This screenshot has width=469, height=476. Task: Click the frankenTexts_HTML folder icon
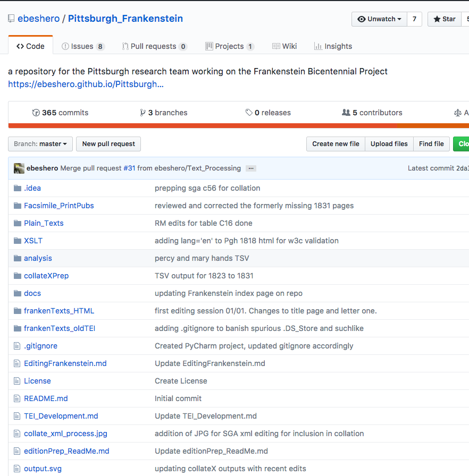coord(18,311)
